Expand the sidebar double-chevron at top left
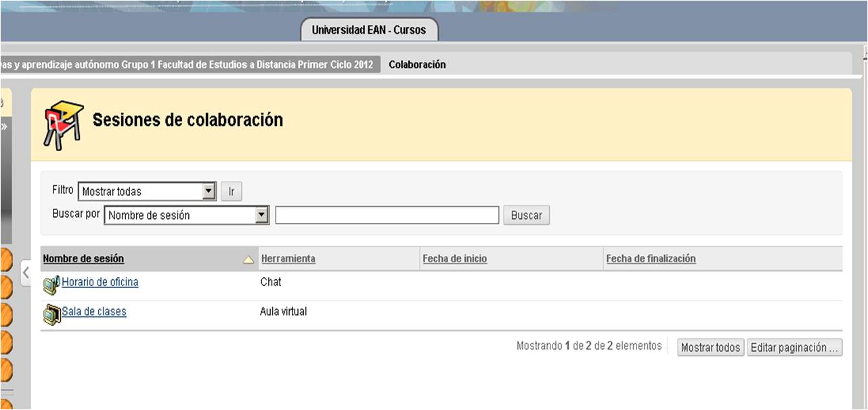 (3, 126)
